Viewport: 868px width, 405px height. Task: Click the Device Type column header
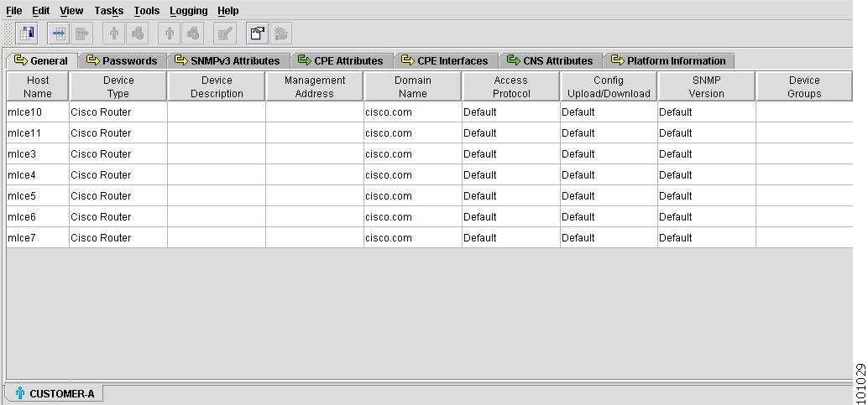tap(118, 87)
